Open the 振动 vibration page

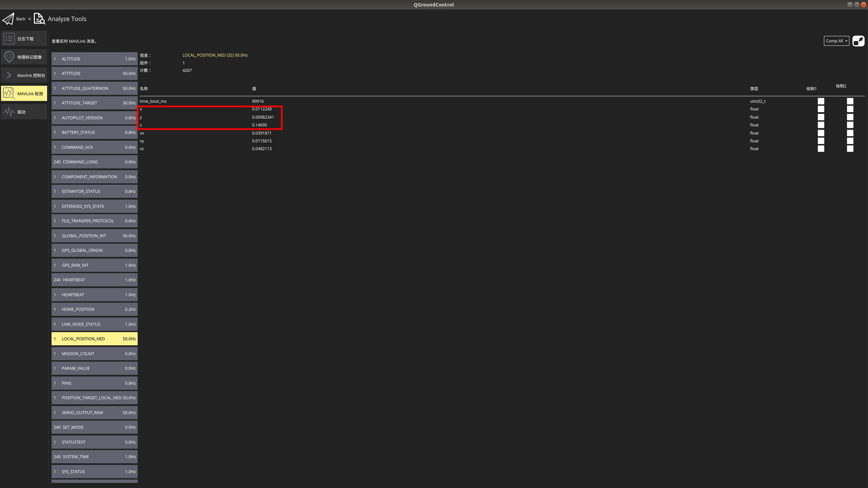(x=24, y=112)
